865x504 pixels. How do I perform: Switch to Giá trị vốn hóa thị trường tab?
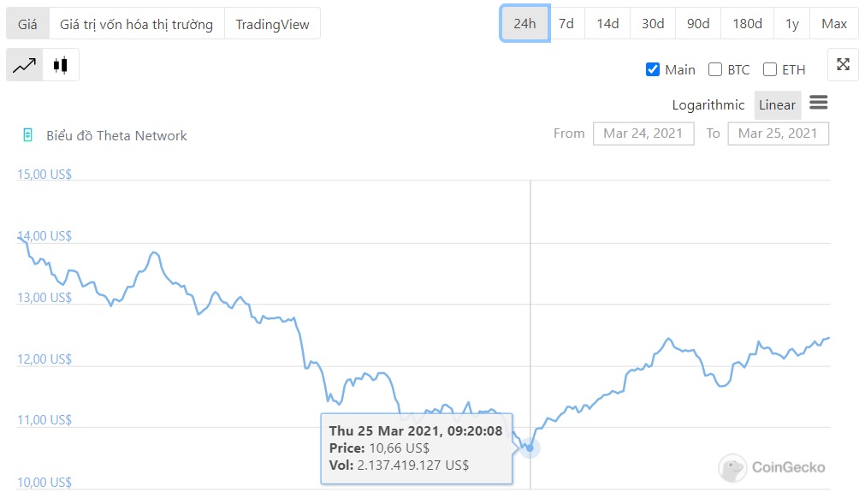tap(137, 24)
